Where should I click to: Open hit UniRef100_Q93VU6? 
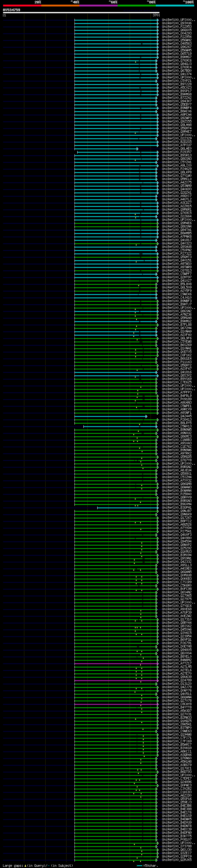(x=177, y=23)
